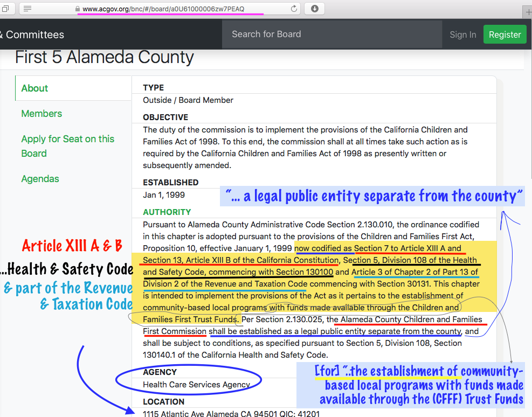The image size is (532, 417).
Task: Click the reload page icon in address bar
Action: (294, 9)
